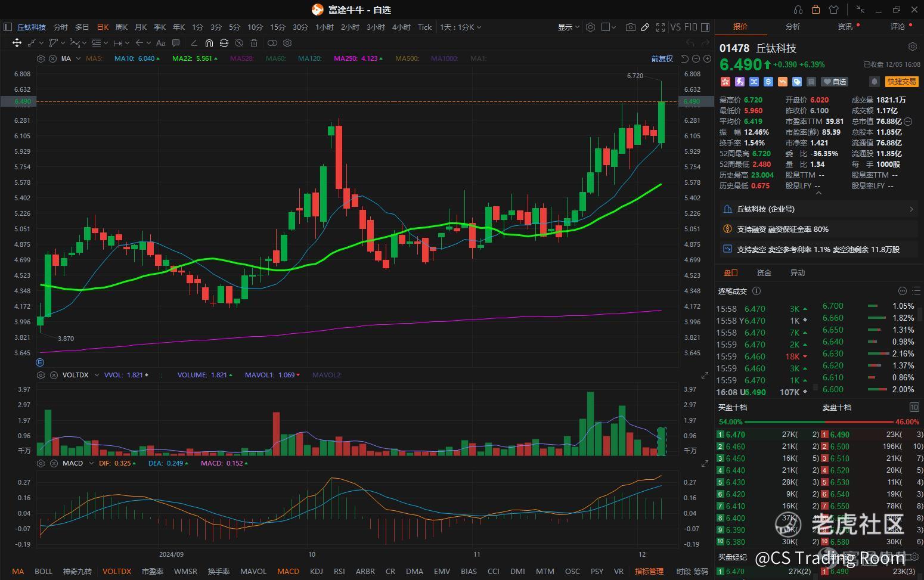Viewport: 924px width, 580px height.
Task: Add a comment bubble note on the chart
Action: [176, 43]
